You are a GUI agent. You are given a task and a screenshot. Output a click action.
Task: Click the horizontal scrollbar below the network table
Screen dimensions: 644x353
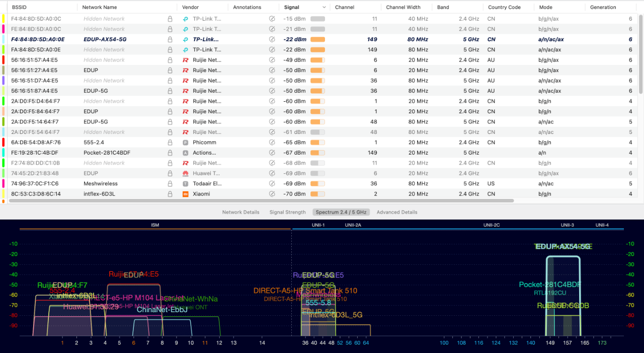point(262,200)
